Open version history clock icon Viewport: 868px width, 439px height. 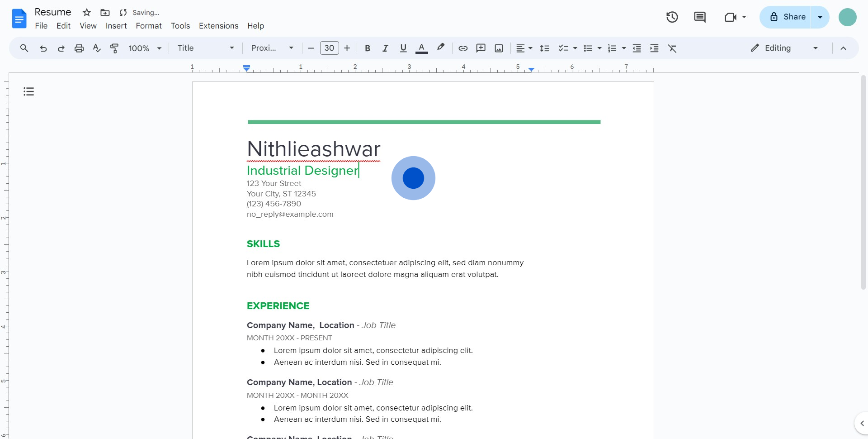(x=672, y=17)
